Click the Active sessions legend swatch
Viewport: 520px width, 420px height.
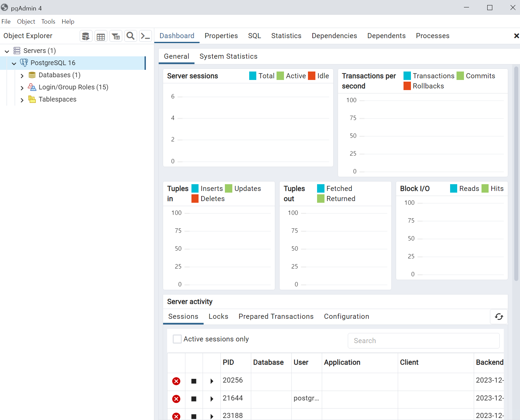tap(280, 76)
